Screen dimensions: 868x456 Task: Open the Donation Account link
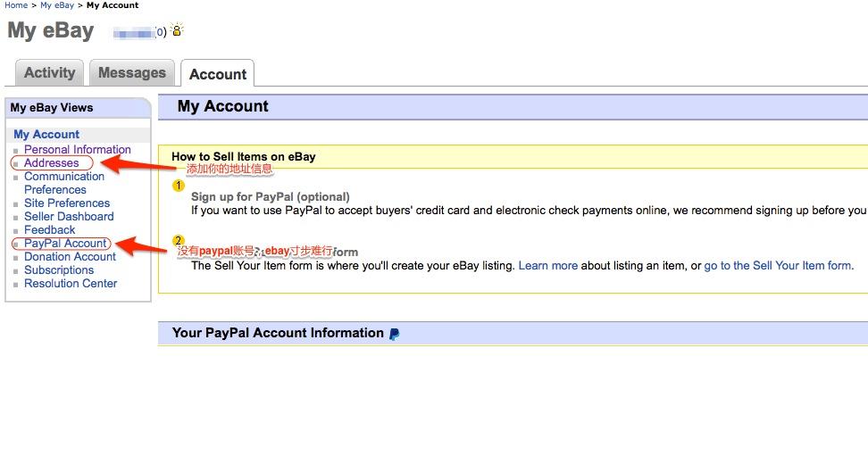[x=71, y=257]
